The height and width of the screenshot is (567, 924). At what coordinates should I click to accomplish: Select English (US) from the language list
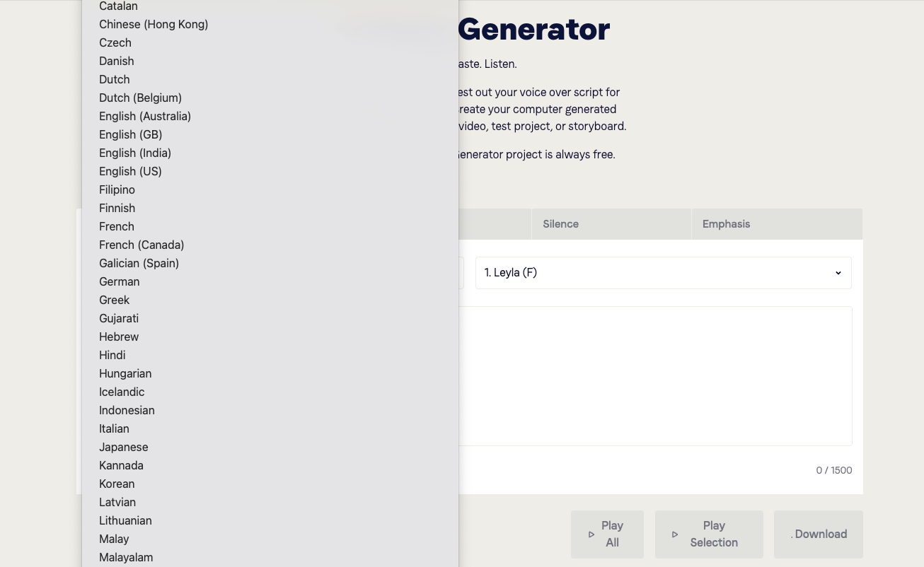[130, 171]
